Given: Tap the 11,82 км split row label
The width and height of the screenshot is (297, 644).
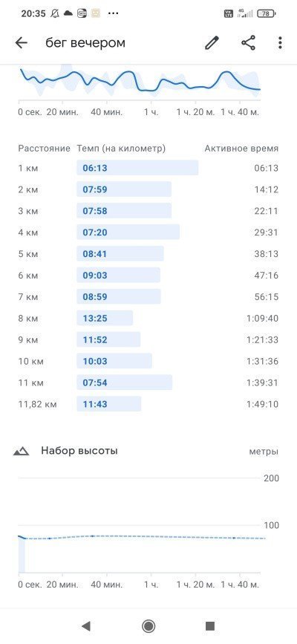Looking at the screenshot, I should pyautogui.click(x=37, y=404).
